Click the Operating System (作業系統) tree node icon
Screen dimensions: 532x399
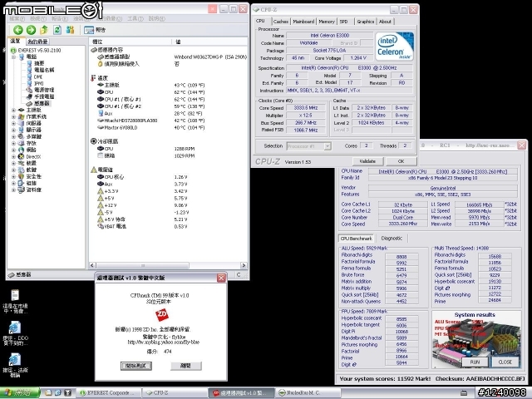click(x=22, y=116)
